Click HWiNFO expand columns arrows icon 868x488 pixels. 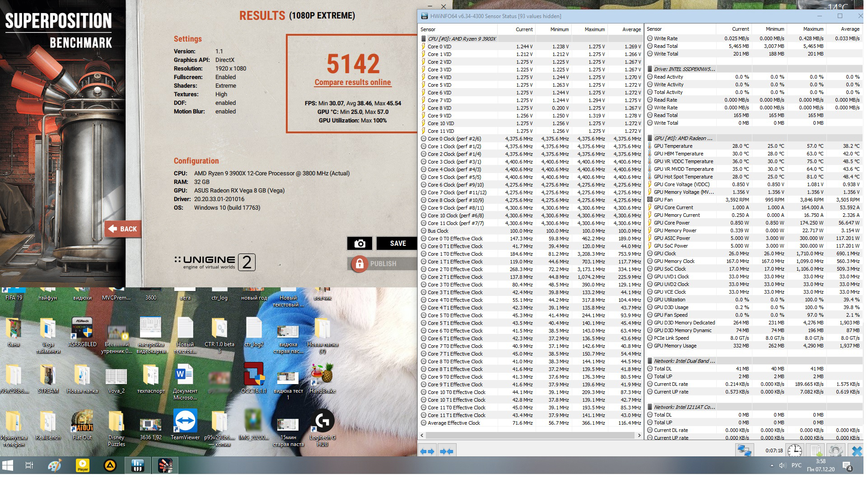tap(427, 451)
